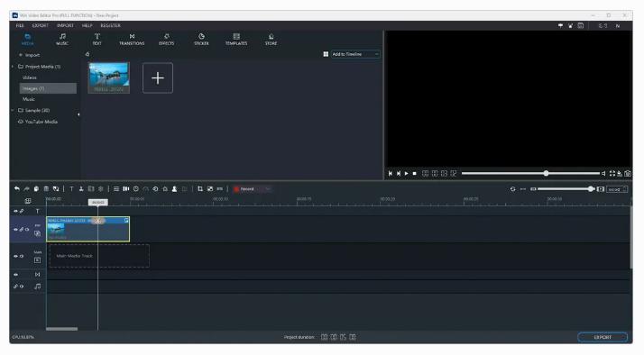Expand the Project Media folder
The width and height of the screenshot is (644, 355).
[13, 67]
